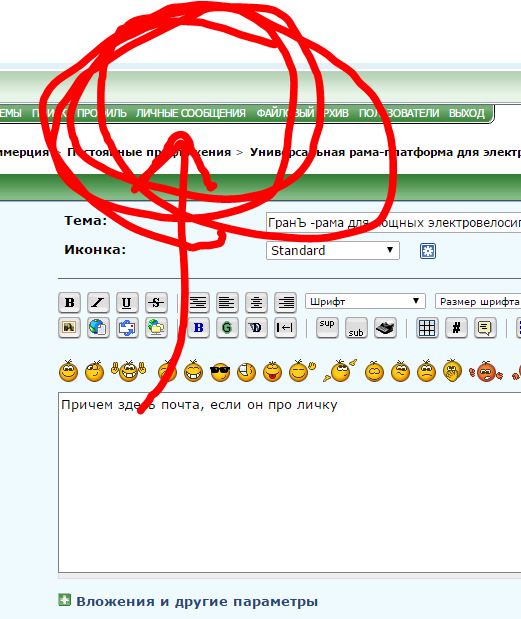Insert table using grid icon
Image resolution: width=521 pixels, height=619 pixels.
tap(427, 327)
